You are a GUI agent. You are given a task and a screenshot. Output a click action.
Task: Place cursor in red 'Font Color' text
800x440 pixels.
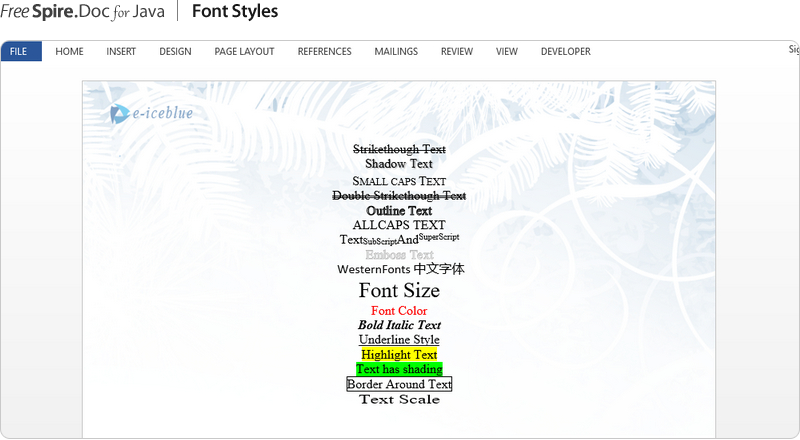pyautogui.click(x=399, y=311)
